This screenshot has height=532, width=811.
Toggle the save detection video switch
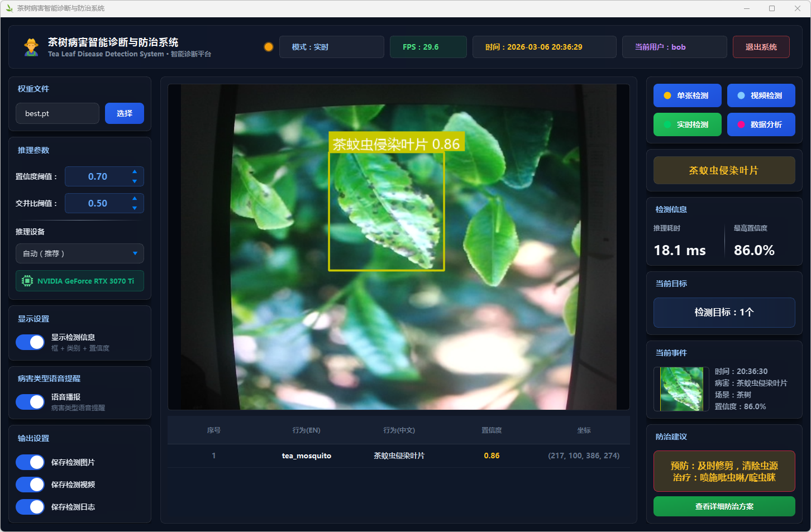(x=30, y=485)
